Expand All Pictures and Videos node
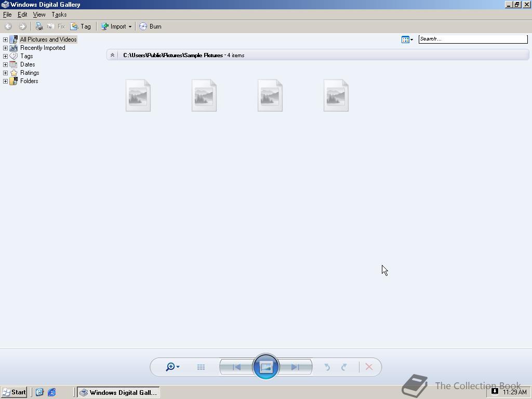Viewport: 532px width, 399px height. tap(5, 39)
